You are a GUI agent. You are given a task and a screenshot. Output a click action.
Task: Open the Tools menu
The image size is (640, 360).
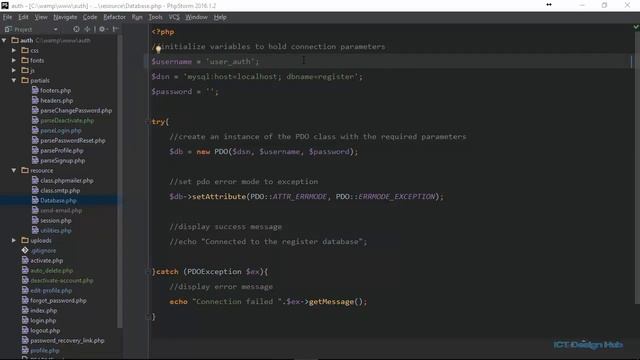click(156, 17)
